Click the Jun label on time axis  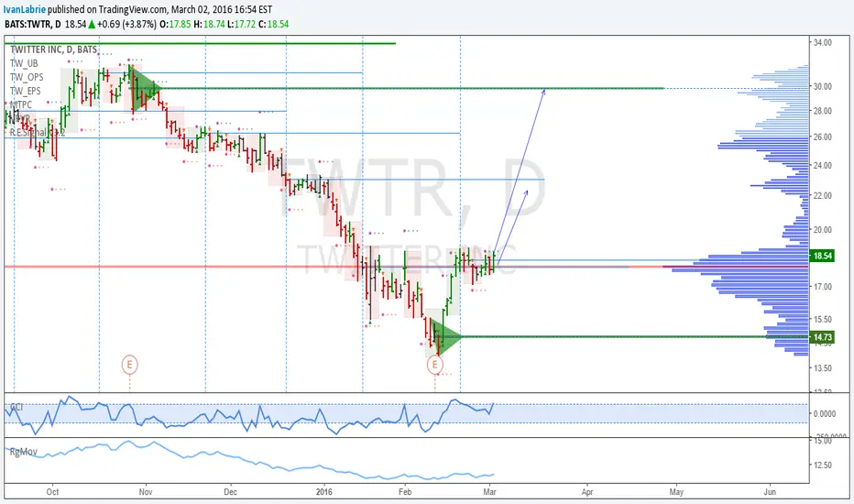pyautogui.click(x=770, y=491)
